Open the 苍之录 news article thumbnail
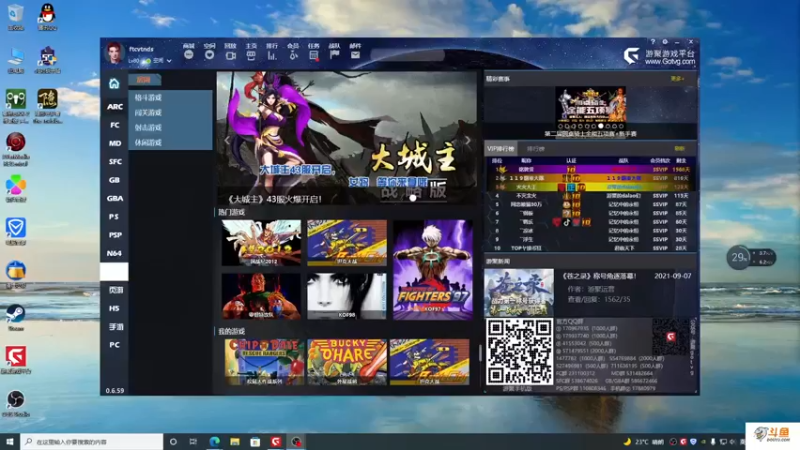Screen dimensions: 800x450 [519, 292]
